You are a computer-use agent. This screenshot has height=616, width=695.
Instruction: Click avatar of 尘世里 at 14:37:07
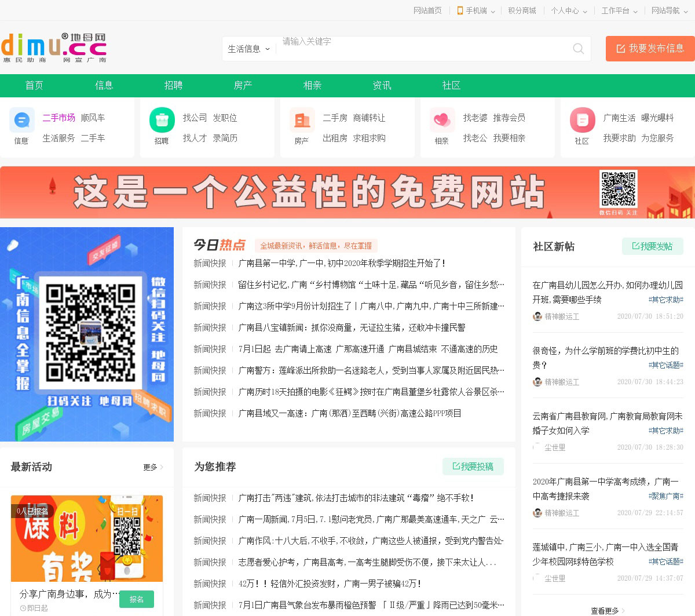click(537, 578)
